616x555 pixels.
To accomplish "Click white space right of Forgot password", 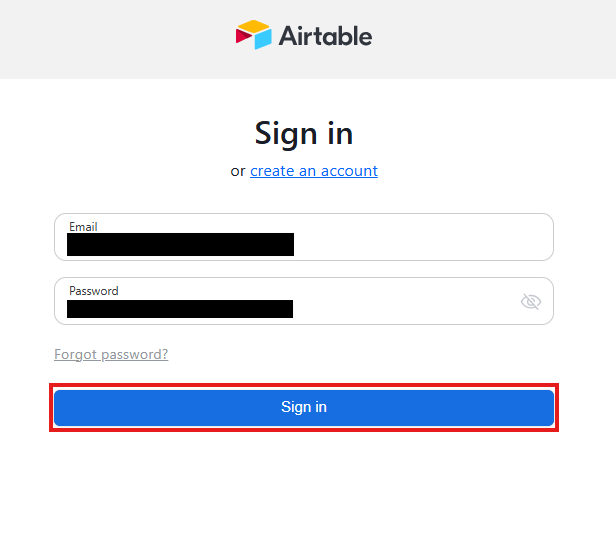I will [380, 354].
